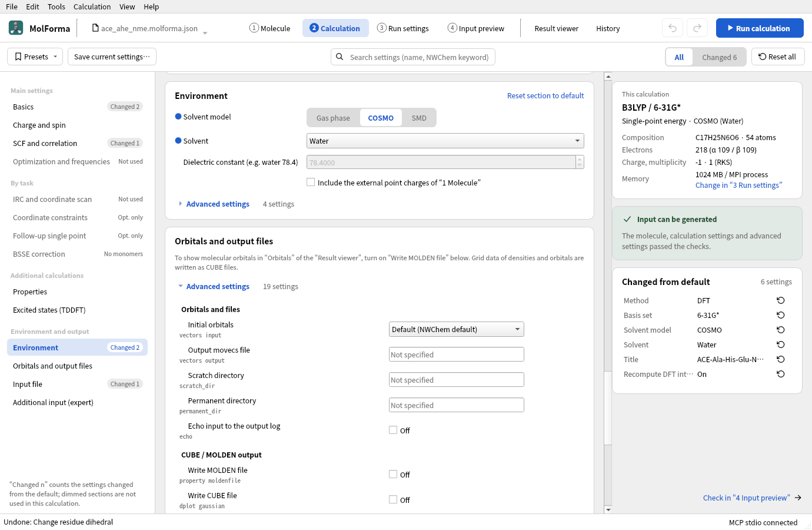Screen dimensions: 812x530
Task: Click the Run calculation button
Action: pyautogui.click(x=760, y=28)
